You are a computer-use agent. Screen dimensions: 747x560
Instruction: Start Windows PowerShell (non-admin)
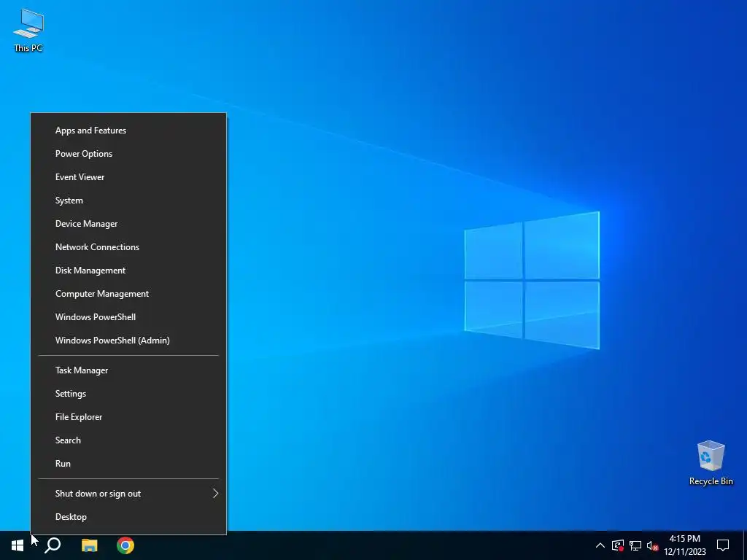coord(128,317)
